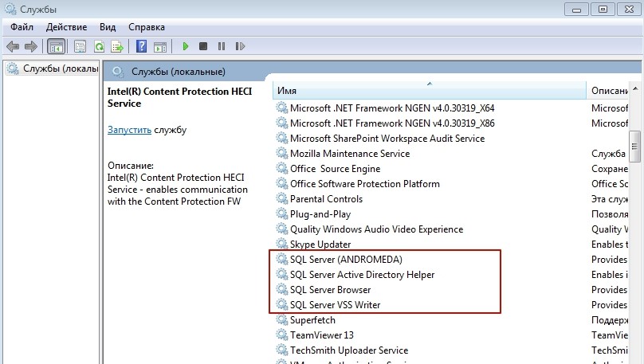The height and width of the screenshot is (364, 644).
Task: Click the 'TeamVie' description cell
Action: coord(610,335)
